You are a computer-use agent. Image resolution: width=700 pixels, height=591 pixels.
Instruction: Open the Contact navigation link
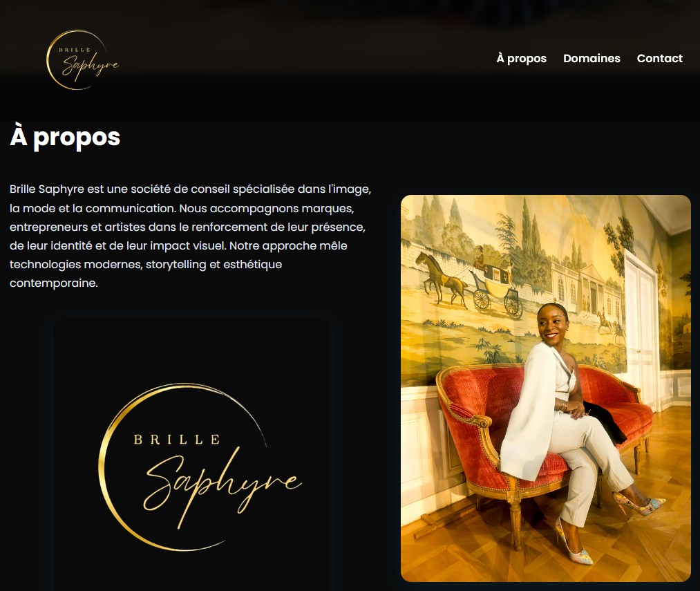point(659,59)
